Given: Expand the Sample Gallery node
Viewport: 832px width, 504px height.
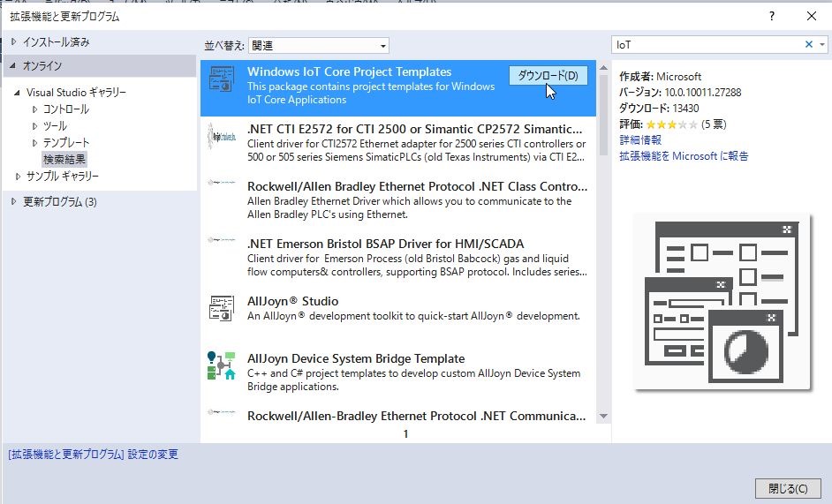Looking at the screenshot, I should pyautogui.click(x=17, y=177).
